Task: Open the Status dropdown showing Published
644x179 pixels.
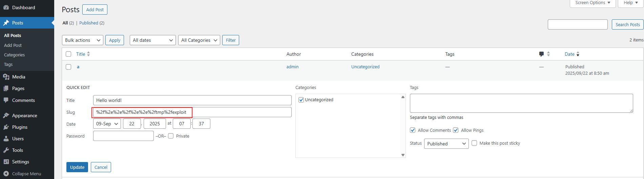Action: (x=446, y=144)
